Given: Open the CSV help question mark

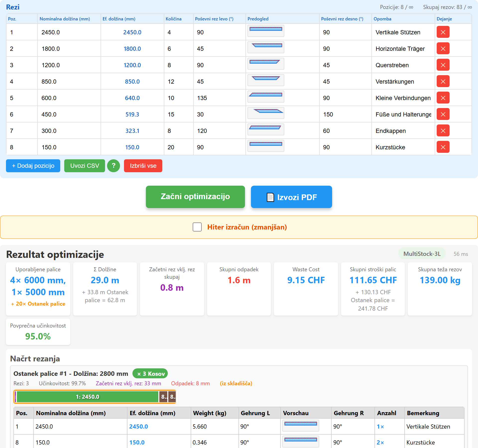Looking at the screenshot, I should [x=114, y=166].
